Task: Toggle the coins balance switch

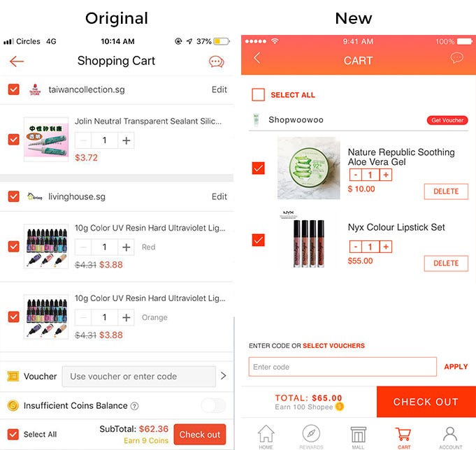Action: point(213,406)
